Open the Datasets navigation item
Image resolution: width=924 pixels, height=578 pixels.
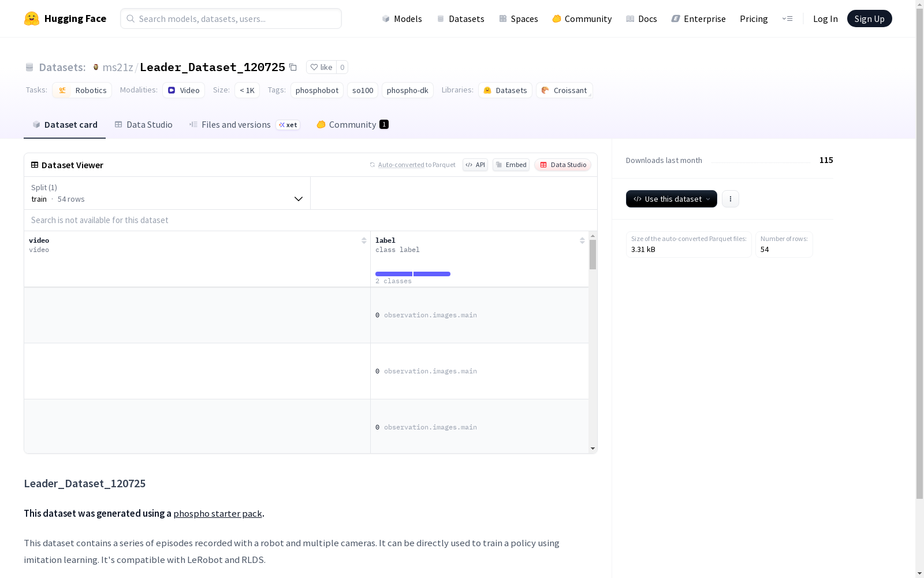(460, 18)
